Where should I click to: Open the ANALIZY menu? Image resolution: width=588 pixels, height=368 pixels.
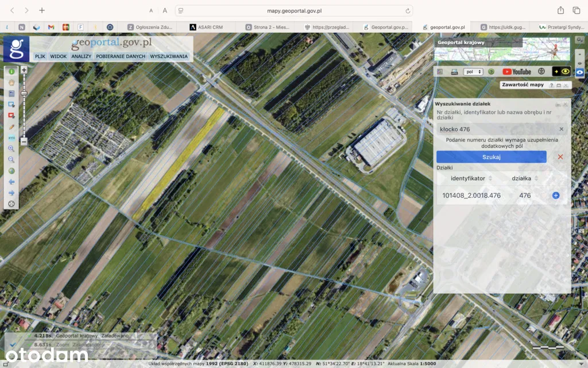(x=81, y=56)
